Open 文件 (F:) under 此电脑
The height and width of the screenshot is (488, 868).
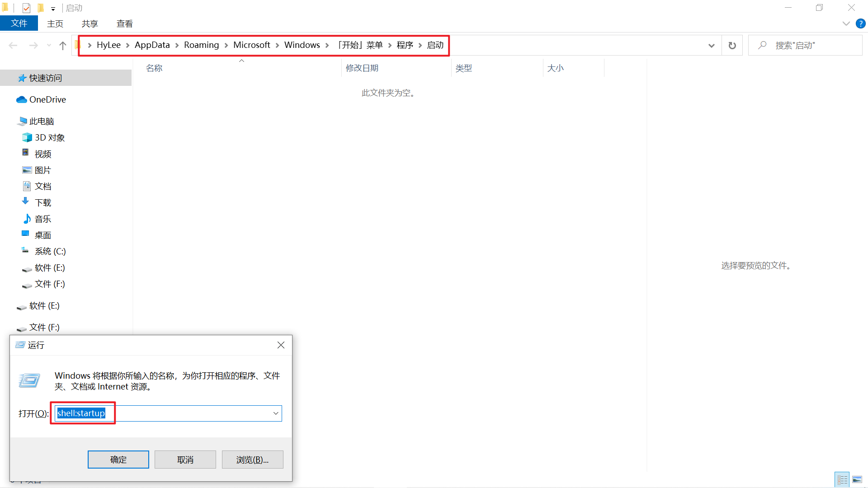[50, 284]
